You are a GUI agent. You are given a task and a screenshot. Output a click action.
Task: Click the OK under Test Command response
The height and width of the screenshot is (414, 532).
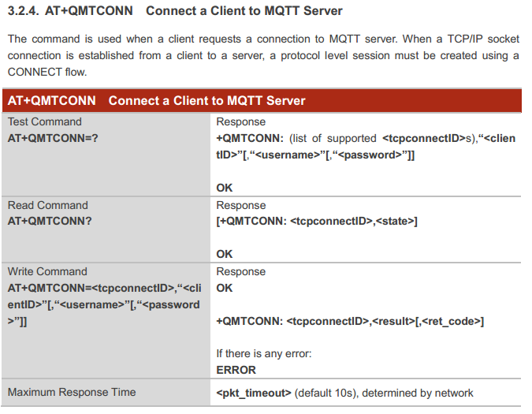(224, 188)
